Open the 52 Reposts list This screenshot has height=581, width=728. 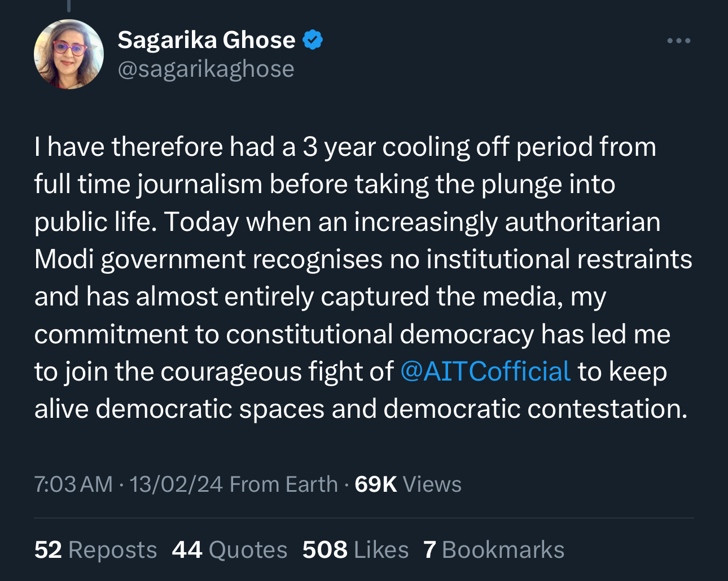coord(95,550)
